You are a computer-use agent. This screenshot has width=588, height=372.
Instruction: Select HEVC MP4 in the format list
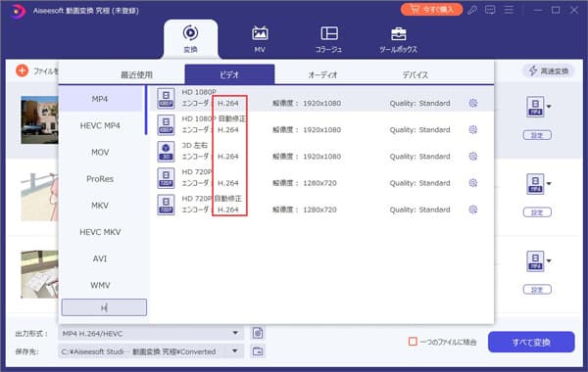pyautogui.click(x=100, y=126)
